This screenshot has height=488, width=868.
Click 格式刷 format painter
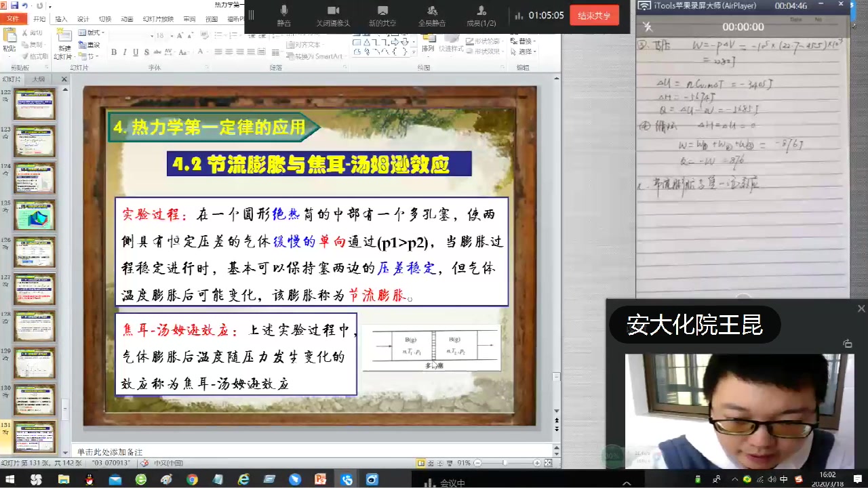(x=35, y=56)
